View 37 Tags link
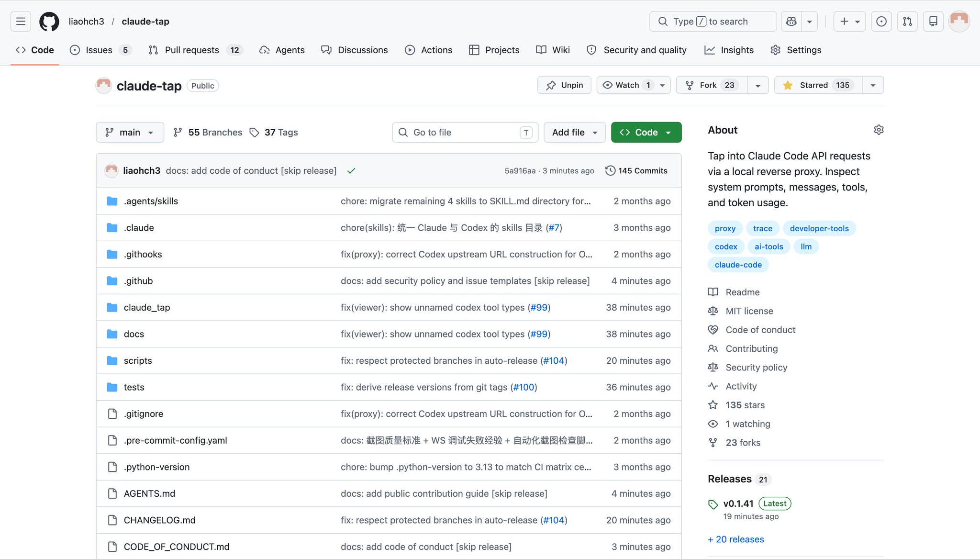The image size is (980, 559). tap(274, 132)
